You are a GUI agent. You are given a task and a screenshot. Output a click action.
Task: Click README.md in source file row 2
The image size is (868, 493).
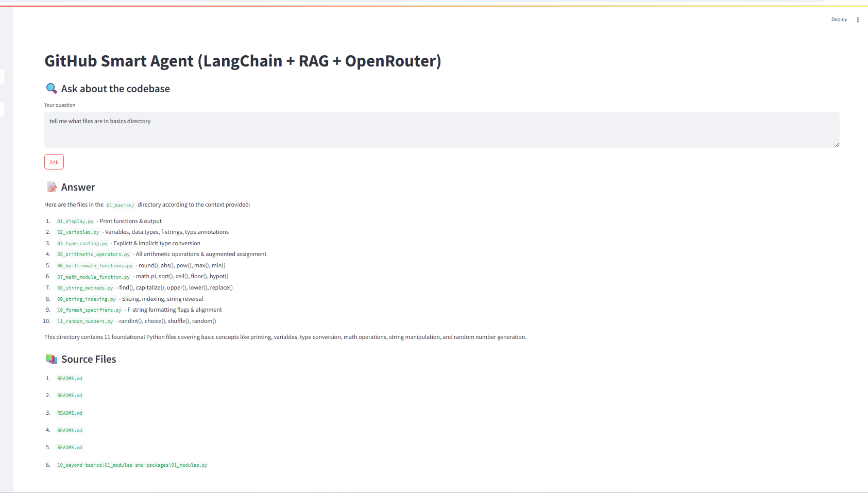click(x=70, y=396)
